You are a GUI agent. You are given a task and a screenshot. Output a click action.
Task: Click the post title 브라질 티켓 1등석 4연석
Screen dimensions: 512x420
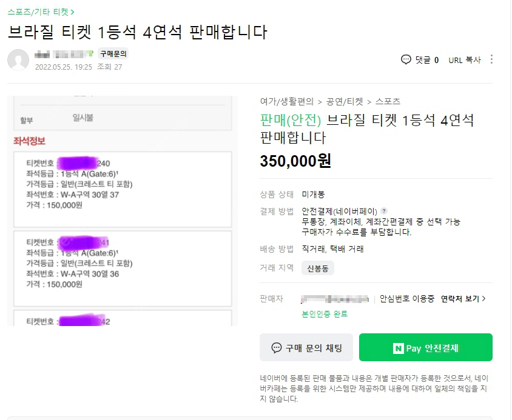(138, 32)
